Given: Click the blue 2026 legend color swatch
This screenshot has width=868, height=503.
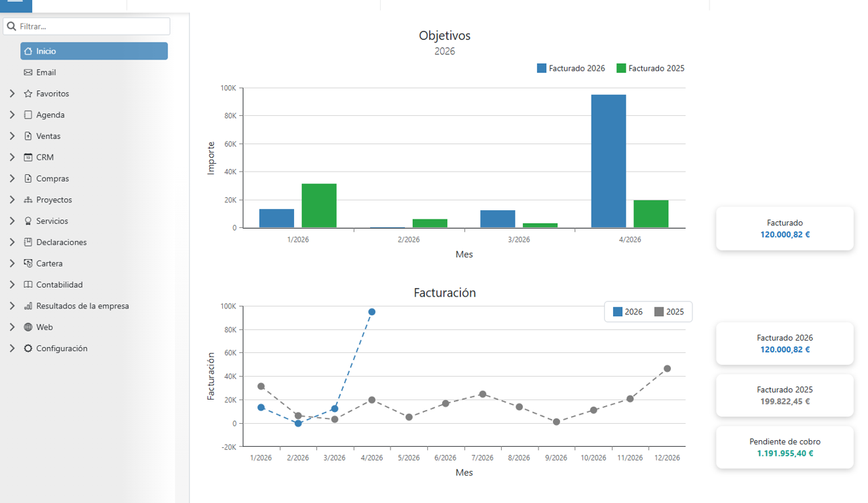Looking at the screenshot, I should (x=618, y=312).
